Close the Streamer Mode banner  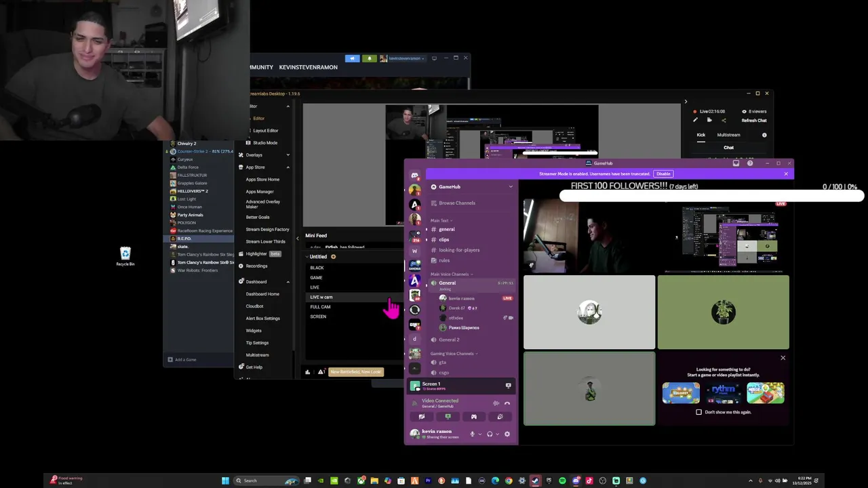786,174
